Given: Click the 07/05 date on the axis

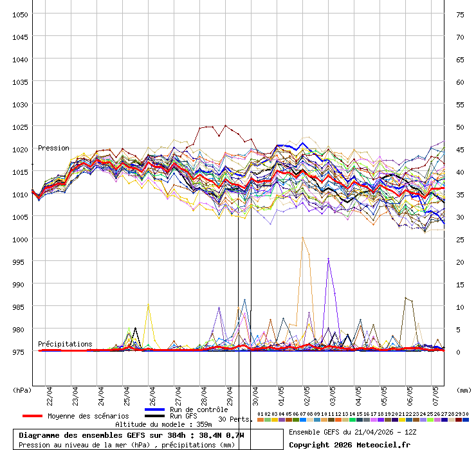Looking at the screenshot, I should pyautogui.click(x=435, y=393).
